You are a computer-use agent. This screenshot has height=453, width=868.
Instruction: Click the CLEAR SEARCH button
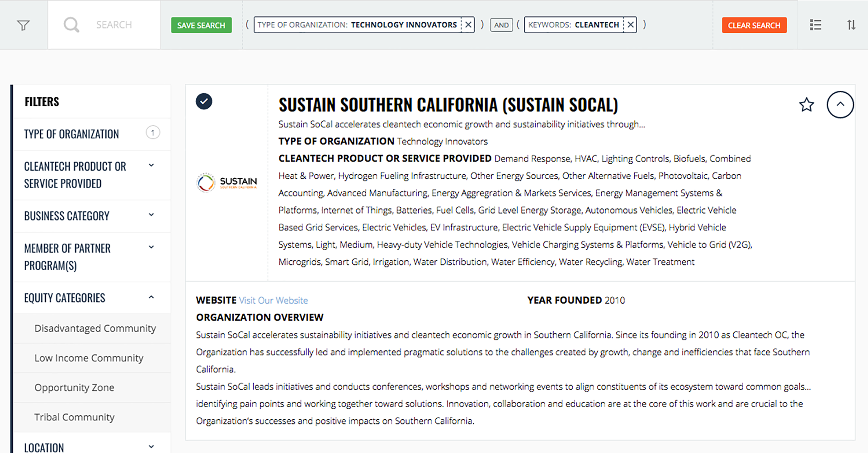pos(754,25)
